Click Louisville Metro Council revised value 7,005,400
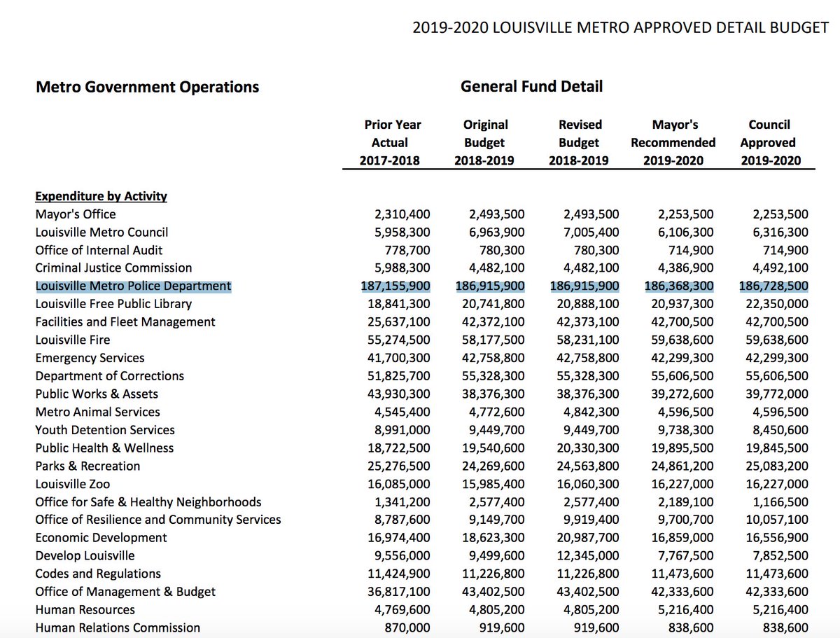840x638 pixels. pyautogui.click(x=590, y=232)
